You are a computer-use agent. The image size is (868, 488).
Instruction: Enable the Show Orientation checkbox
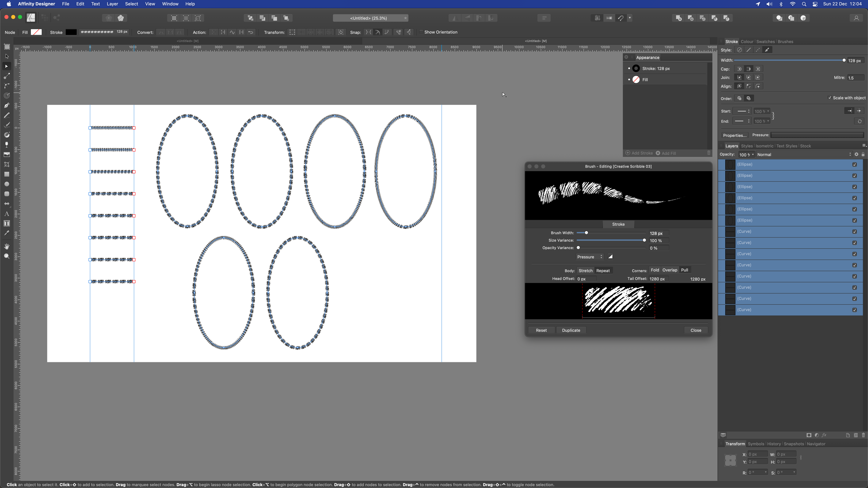click(x=421, y=32)
